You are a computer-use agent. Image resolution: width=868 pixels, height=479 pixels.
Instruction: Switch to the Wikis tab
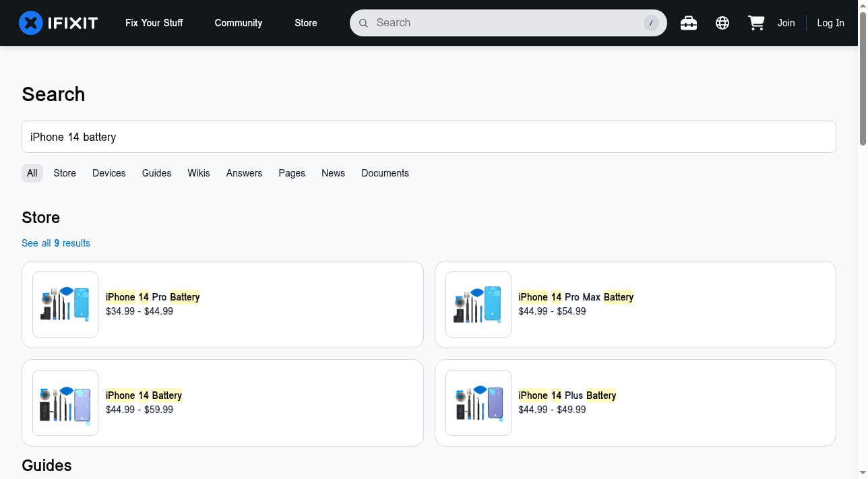coord(199,173)
